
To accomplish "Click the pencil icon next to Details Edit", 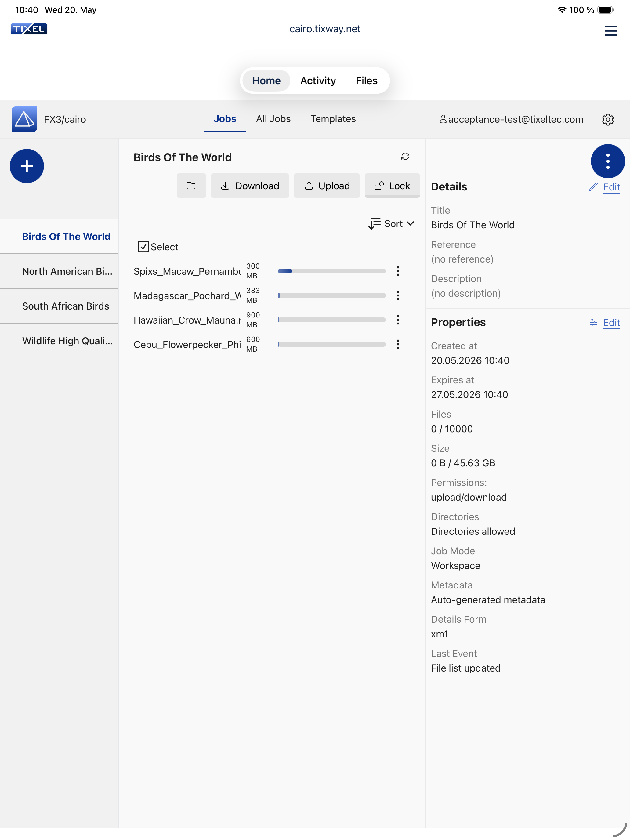I will (x=593, y=187).
